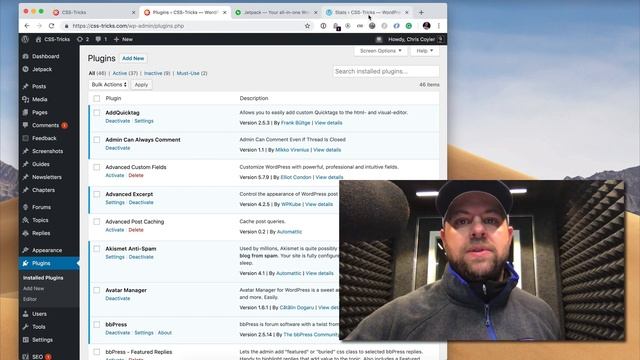Check Akismet Anti-Spam checkbox
Viewport: 640px width, 360px height.
pos(97,249)
